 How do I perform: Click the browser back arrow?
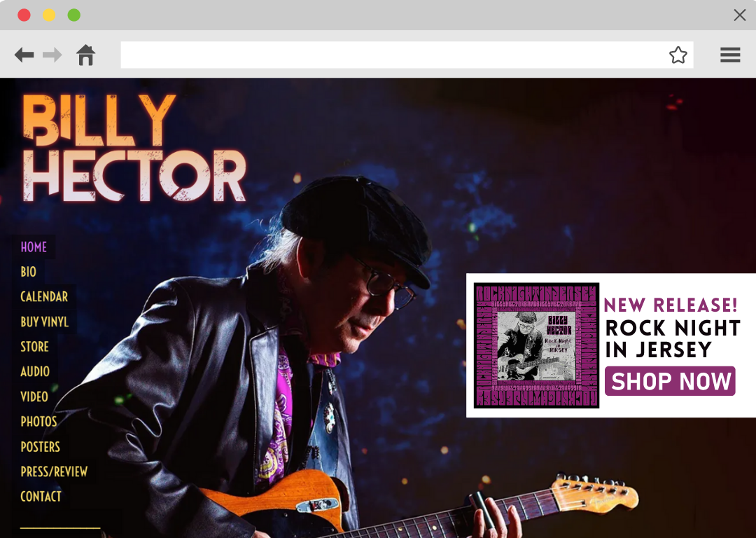pos(24,55)
